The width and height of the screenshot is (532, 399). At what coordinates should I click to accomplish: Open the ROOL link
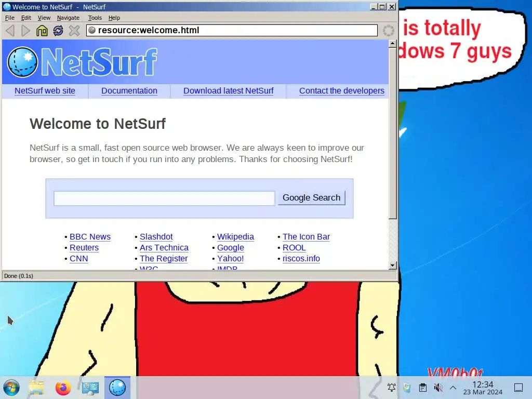click(294, 247)
